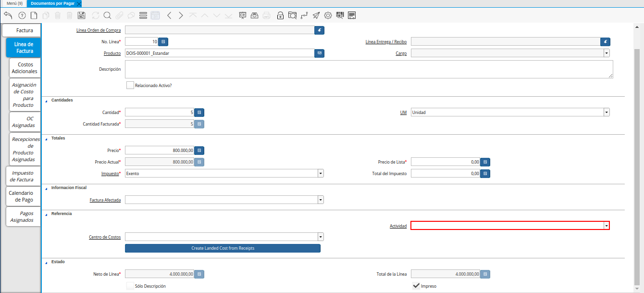The height and width of the screenshot is (293, 644).
Task: Open calculator button for Precio de Lista
Action: coord(485,162)
